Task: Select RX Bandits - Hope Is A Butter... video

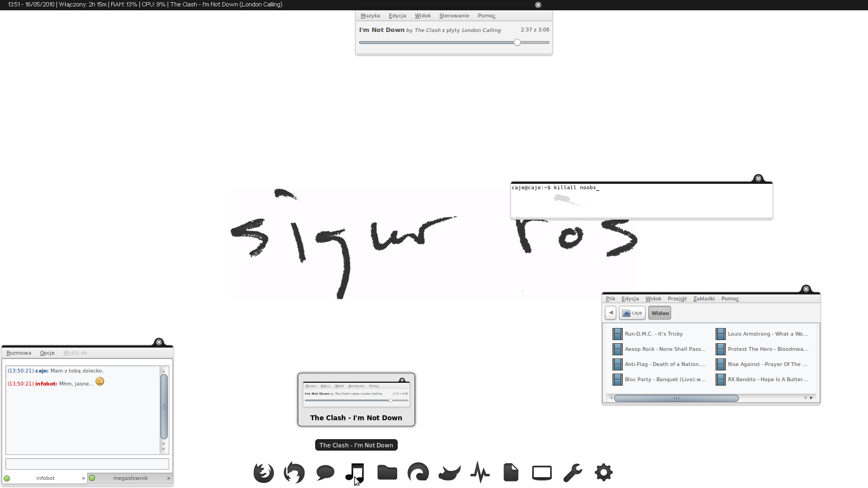Action: tap(762, 380)
